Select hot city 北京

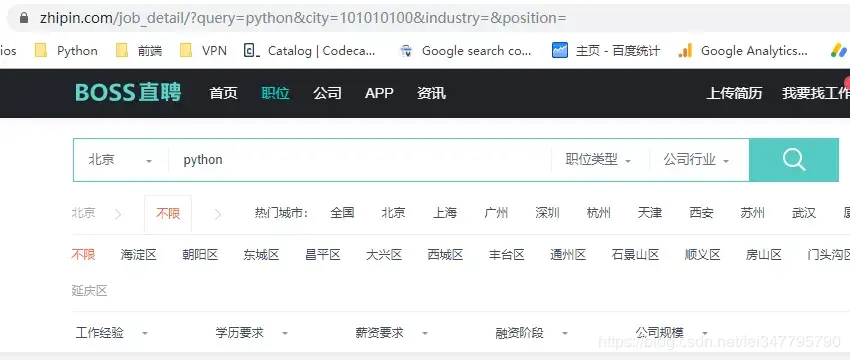[x=393, y=213]
